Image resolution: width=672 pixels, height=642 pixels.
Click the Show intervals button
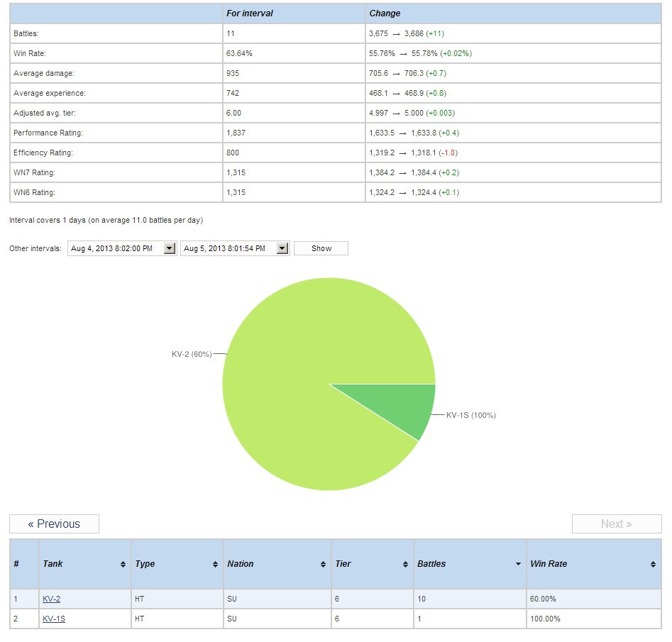coord(321,248)
